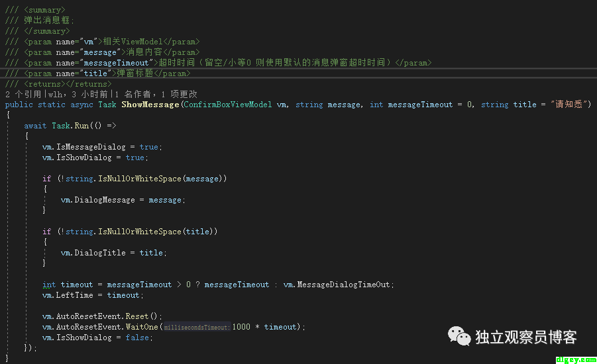Click the "1000" numeric literal

coord(241,327)
